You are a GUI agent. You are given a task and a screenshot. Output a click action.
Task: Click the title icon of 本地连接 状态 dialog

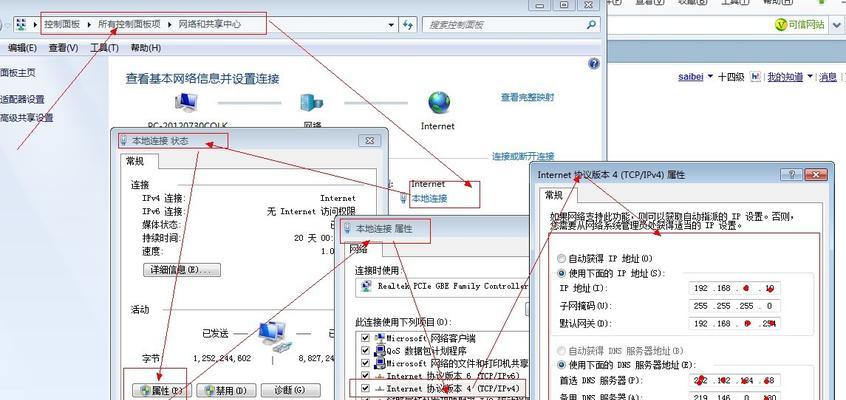125,140
